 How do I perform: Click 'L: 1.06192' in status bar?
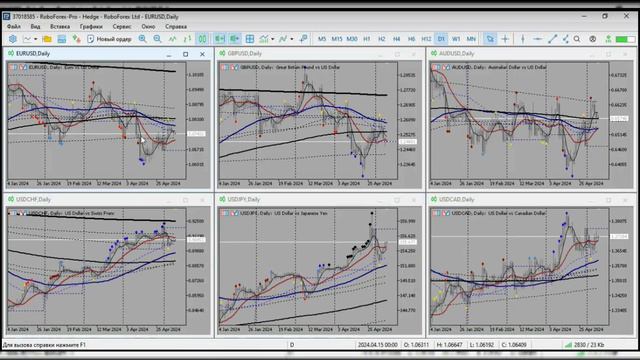coord(482,345)
